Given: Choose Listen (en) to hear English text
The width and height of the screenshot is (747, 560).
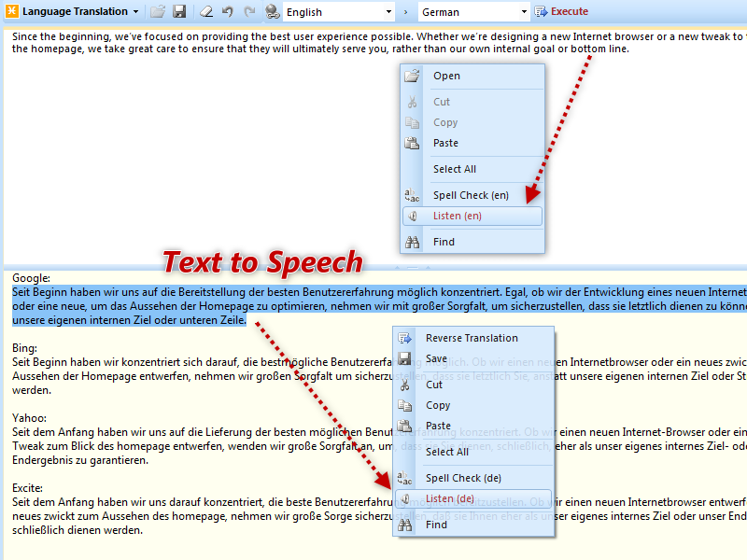Looking at the screenshot, I should (472, 216).
